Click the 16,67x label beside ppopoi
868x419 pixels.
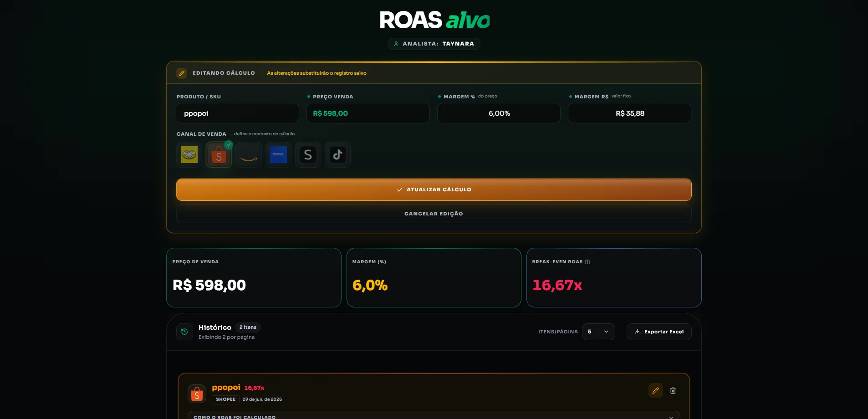tap(254, 388)
